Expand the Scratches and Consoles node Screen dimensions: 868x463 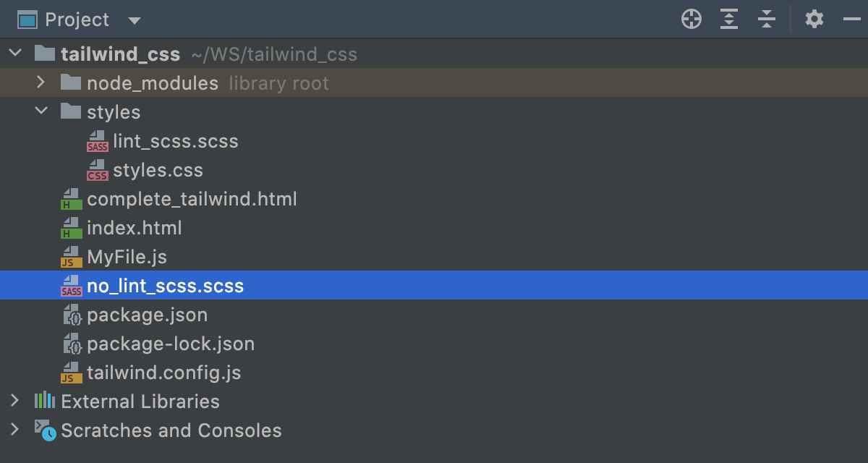pyautogui.click(x=15, y=430)
